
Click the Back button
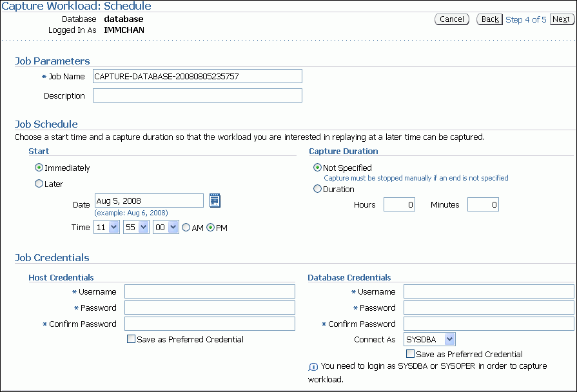click(489, 19)
